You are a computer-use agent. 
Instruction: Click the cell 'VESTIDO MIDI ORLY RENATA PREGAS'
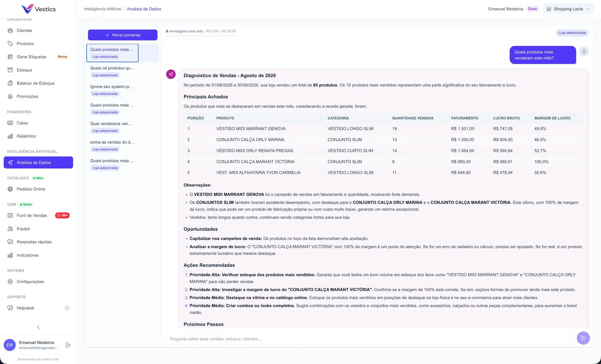[255, 151]
